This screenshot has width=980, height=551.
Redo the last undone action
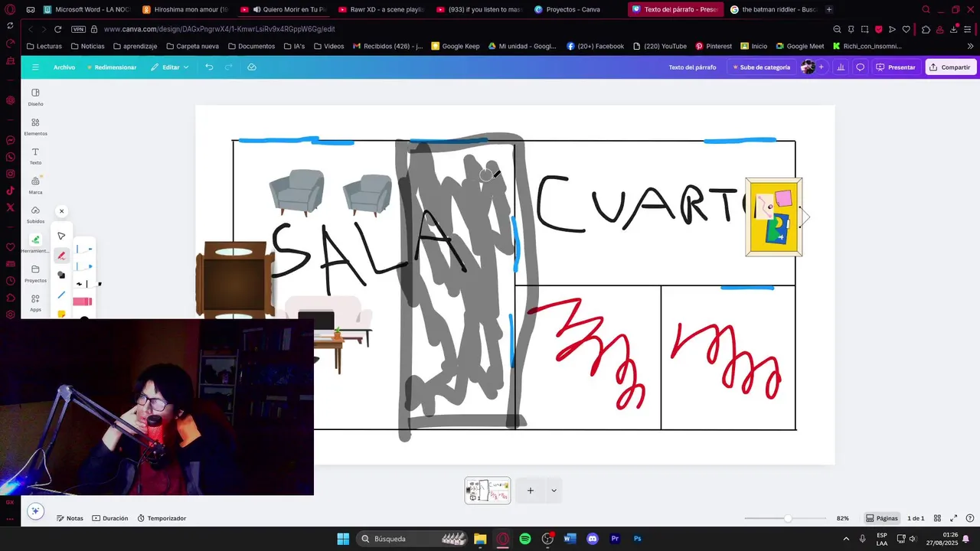point(228,67)
